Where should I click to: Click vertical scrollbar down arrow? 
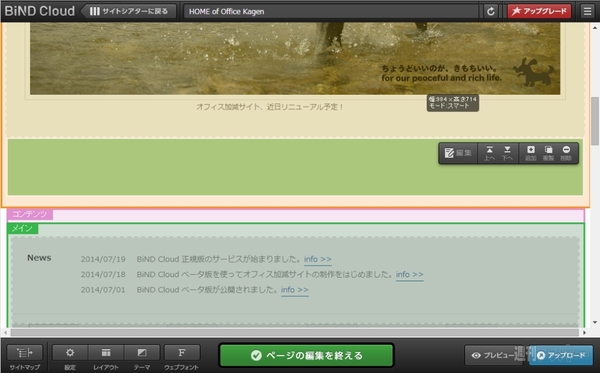tap(595, 323)
